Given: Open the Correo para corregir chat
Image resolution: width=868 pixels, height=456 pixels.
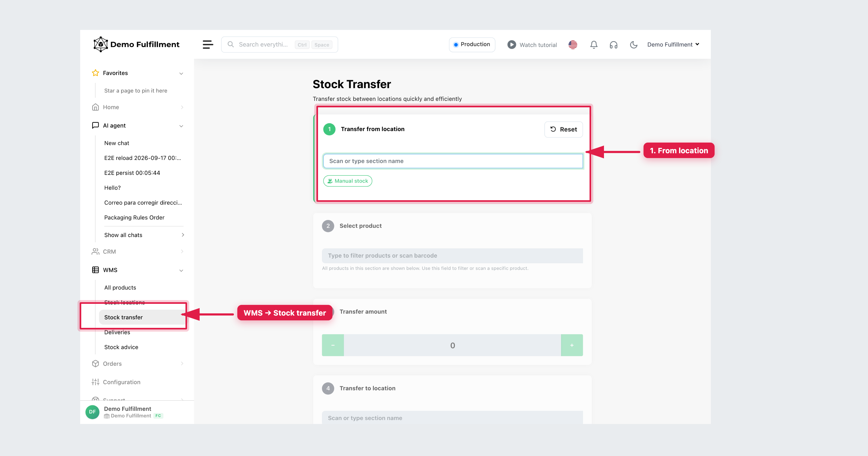Looking at the screenshot, I should pyautogui.click(x=143, y=203).
